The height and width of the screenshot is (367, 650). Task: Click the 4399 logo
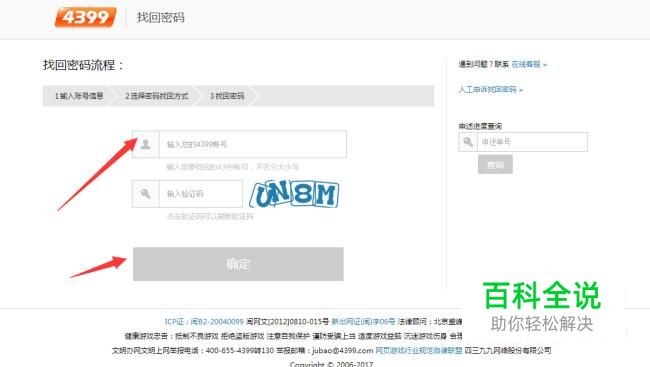(x=85, y=17)
